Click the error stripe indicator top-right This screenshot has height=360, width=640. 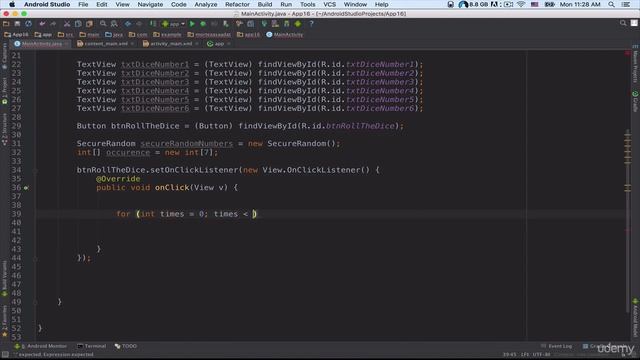(627, 53)
